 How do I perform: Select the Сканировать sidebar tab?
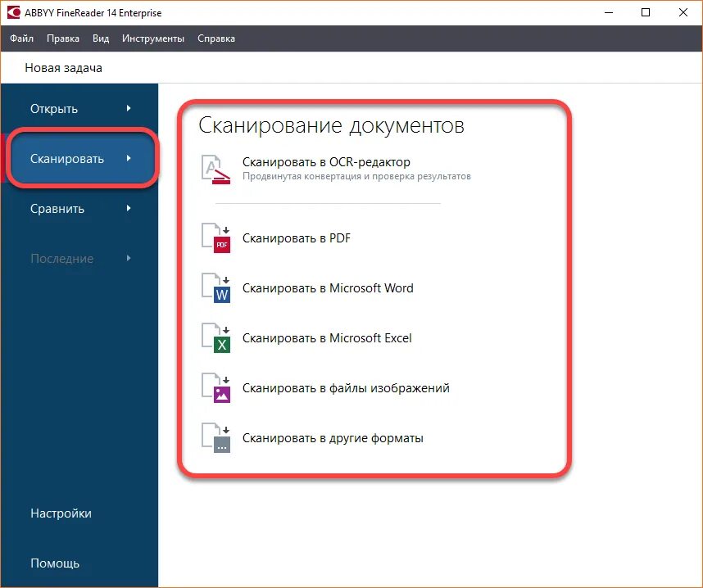click(x=79, y=158)
